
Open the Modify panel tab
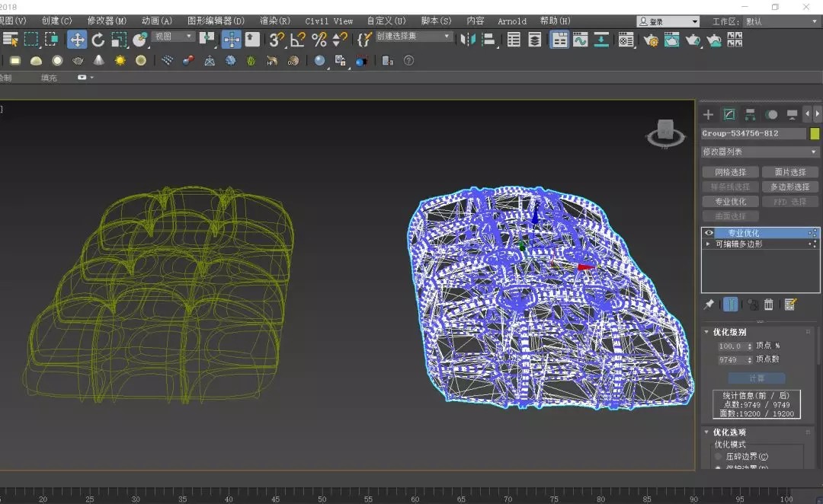pyautogui.click(x=729, y=114)
